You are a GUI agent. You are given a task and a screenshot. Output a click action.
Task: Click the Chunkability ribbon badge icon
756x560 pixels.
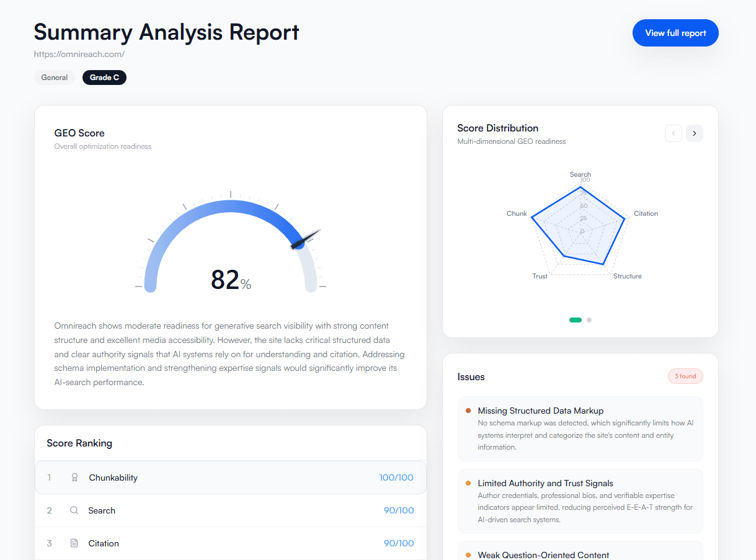tap(74, 478)
